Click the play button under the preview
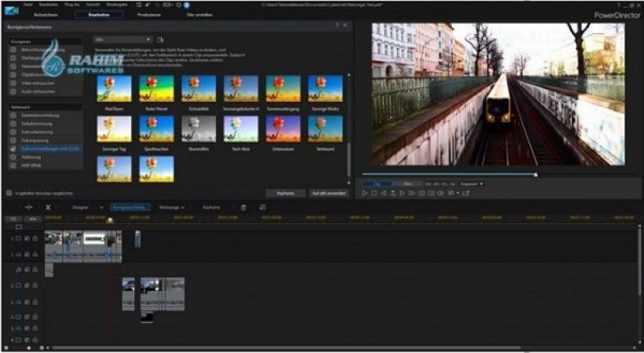The width and height of the screenshot is (644, 353). pyautogui.click(x=365, y=194)
